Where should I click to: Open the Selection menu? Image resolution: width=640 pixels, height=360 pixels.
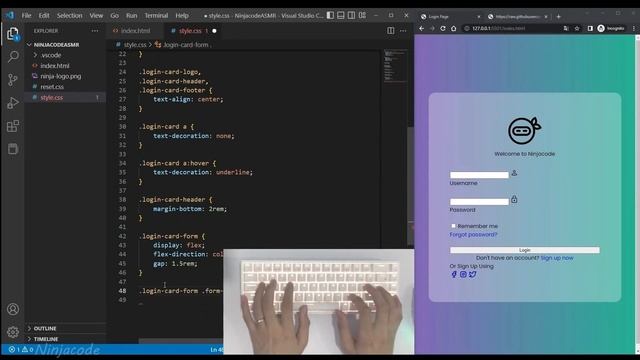(x=69, y=16)
